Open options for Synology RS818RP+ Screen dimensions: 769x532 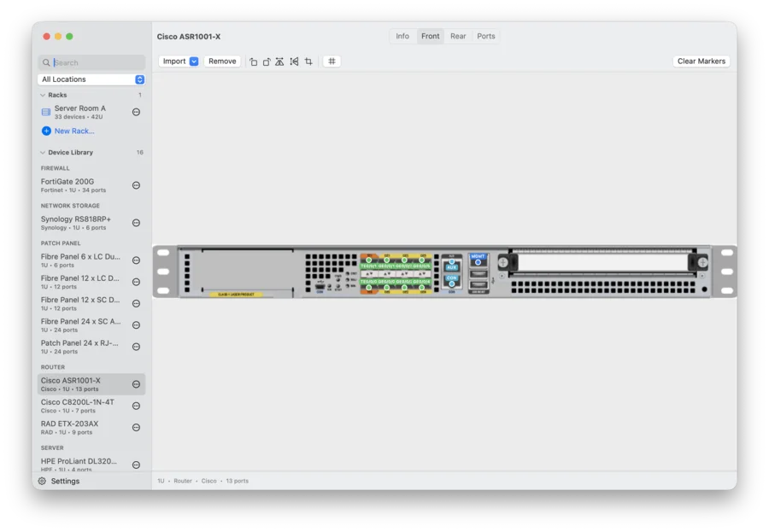[137, 223]
